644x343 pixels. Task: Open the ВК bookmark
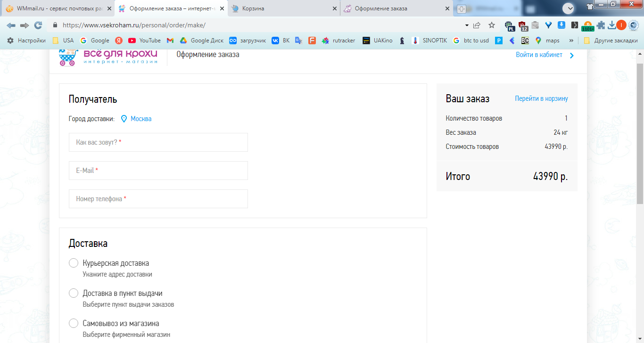(x=281, y=41)
